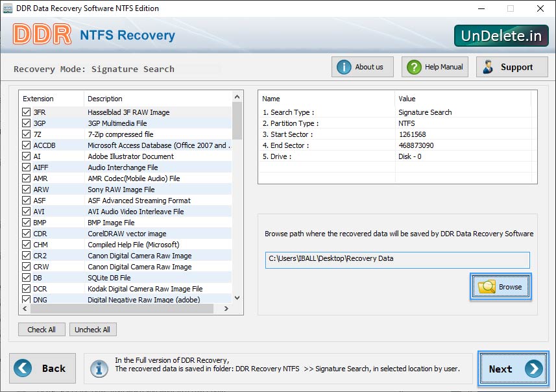Select the '7-Zip compressed file' description

[121, 134]
